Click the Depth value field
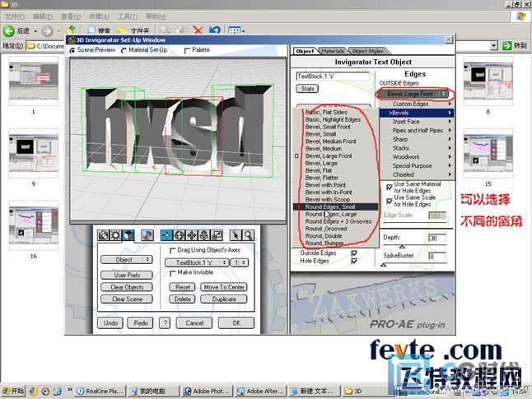 point(437,239)
